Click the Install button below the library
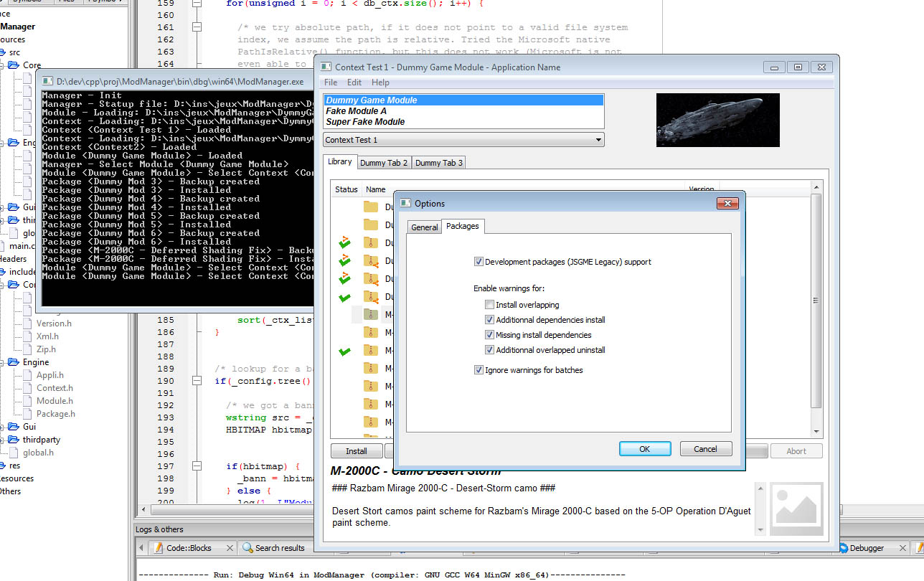 tap(357, 451)
